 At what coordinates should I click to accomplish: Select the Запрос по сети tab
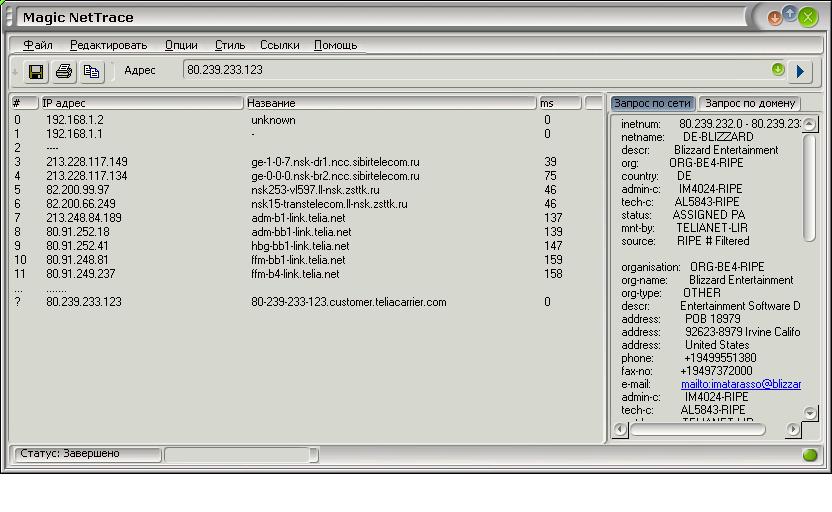coord(652,103)
